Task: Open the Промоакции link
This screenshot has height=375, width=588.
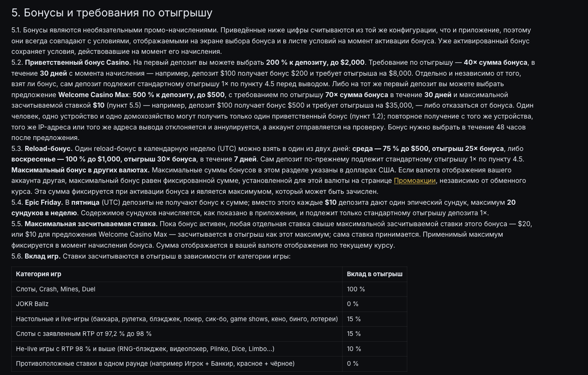Action: (x=414, y=181)
